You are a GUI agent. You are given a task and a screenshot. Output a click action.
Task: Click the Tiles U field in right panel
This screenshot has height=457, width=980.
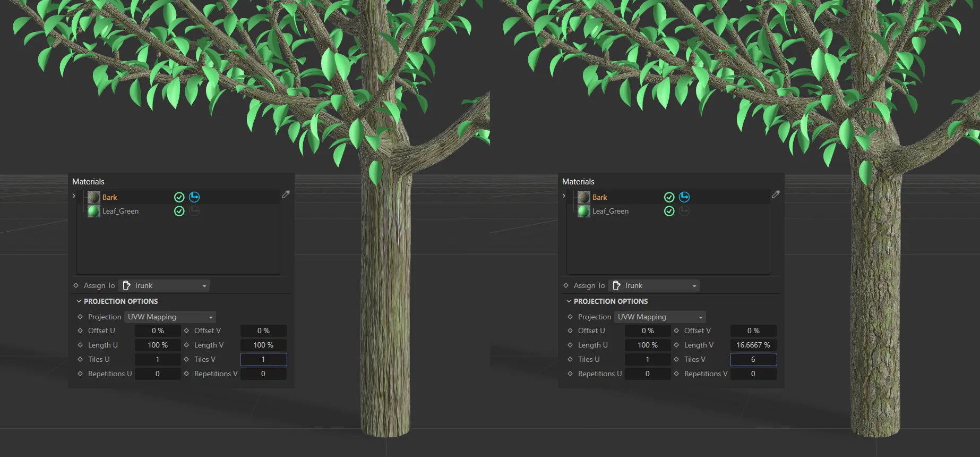(648, 359)
